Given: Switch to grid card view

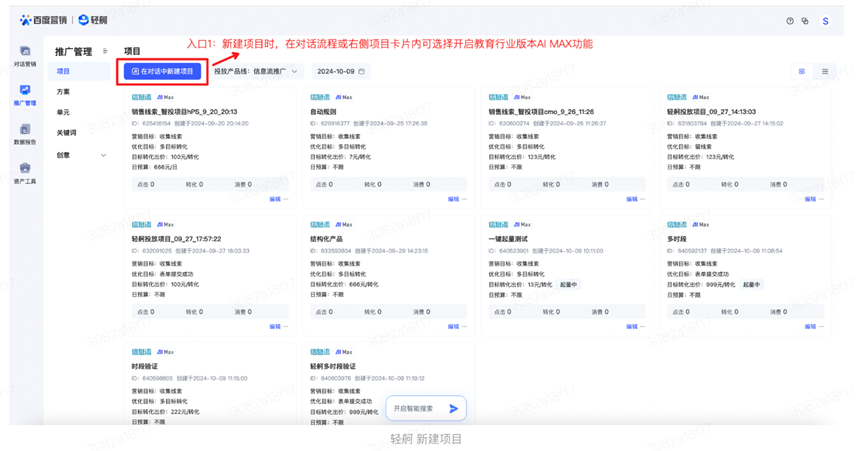Looking at the screenshot, I should [802, 72].
